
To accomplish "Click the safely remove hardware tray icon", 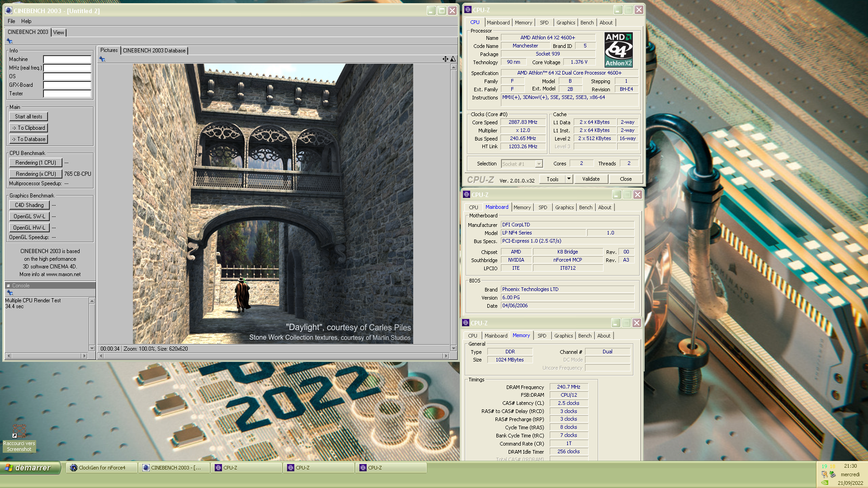I will pyautogui.click(x=832, y=474).
